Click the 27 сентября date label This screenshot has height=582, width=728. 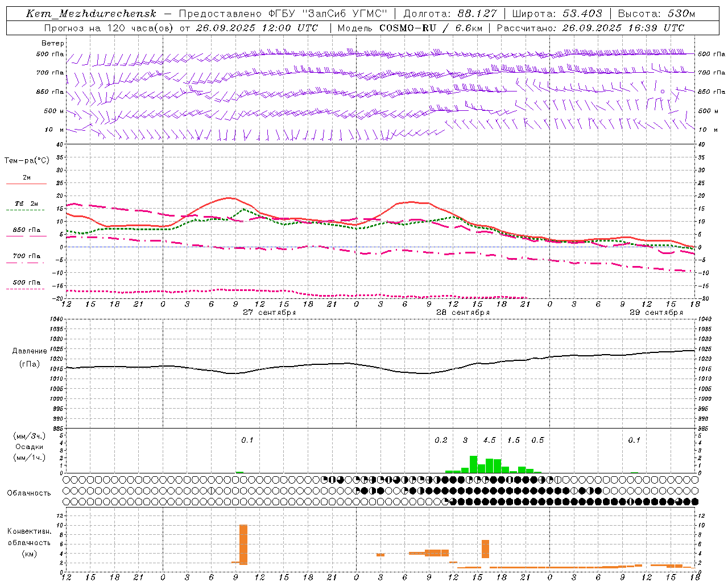click(x=269, y=312)
